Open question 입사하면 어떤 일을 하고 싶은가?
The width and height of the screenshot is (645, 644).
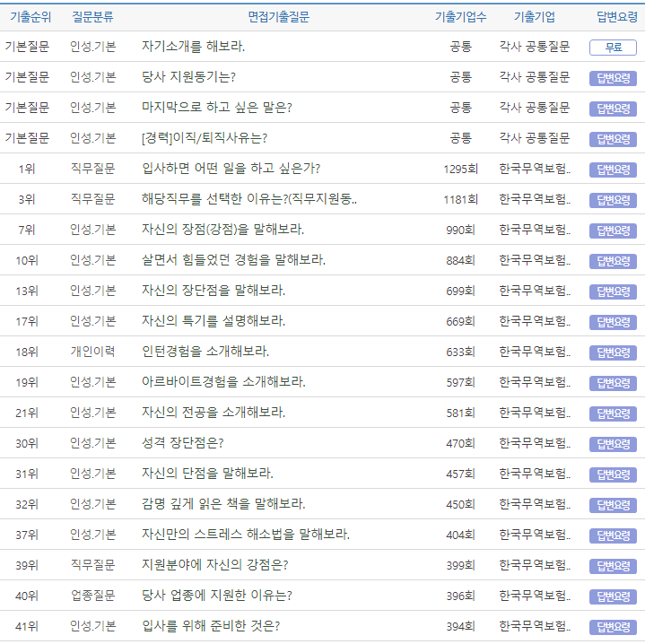click(x=231, y=169)
